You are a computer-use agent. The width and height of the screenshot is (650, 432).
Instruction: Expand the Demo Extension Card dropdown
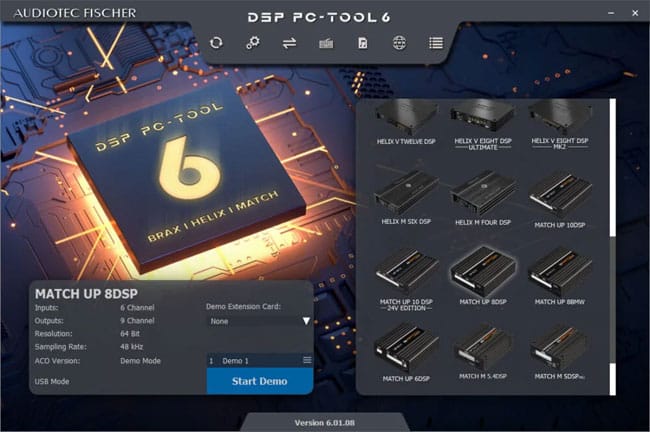pyautogui.click(x=306, y=322)
